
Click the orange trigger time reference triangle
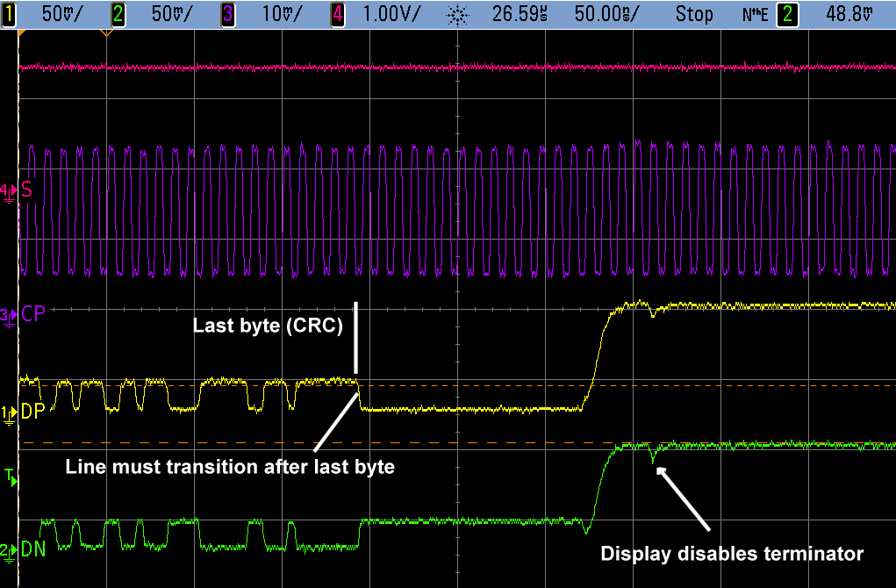tap(105, 32)
